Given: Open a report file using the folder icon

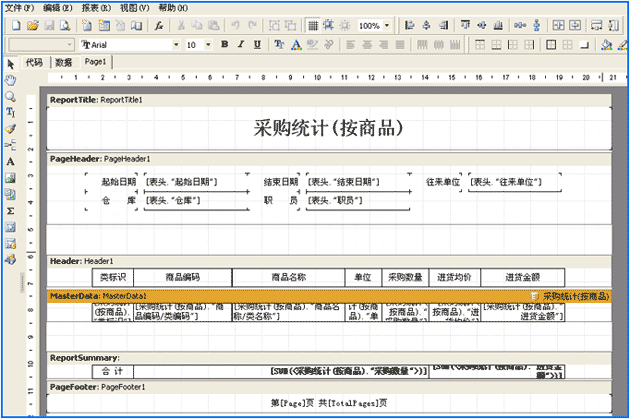Looking at the screenshot, I should coord(33,25).
